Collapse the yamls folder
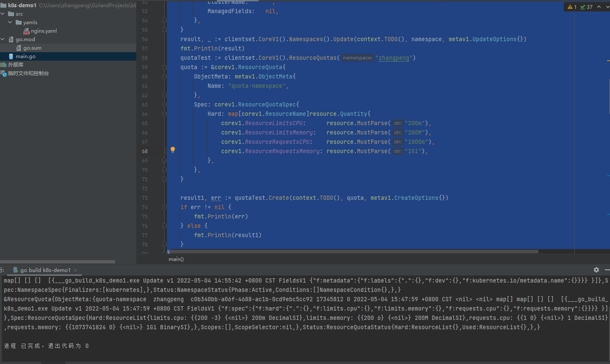The width and height of the screenshot is (610, 364). pyautogui.click(x=10, y=22)
